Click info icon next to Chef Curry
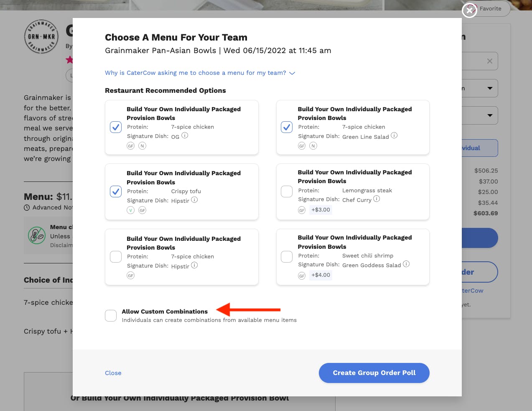This screenshot has height=411, width=532. pyautogui.click(x=377, y=199)
